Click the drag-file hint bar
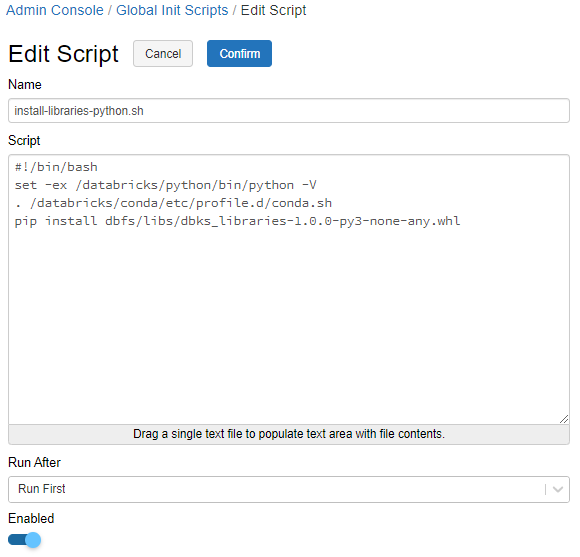Viewport: 580px width, 557px height. [x=289, y=434]
